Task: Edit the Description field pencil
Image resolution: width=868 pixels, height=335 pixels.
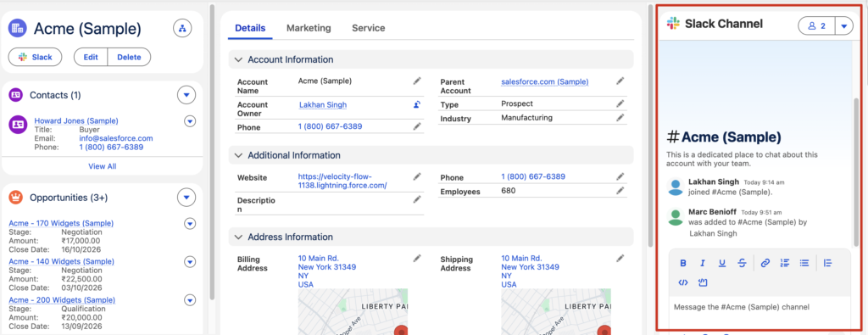Action: (x=417, y=199)
